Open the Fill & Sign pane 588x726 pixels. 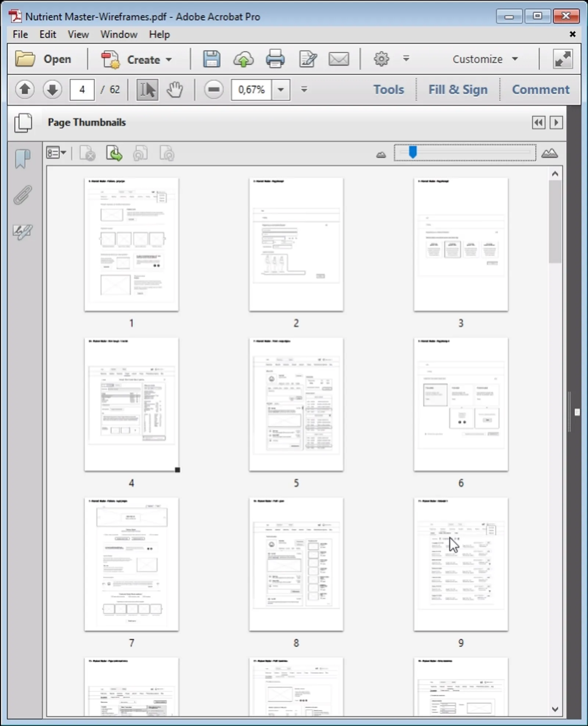(458, 89)
